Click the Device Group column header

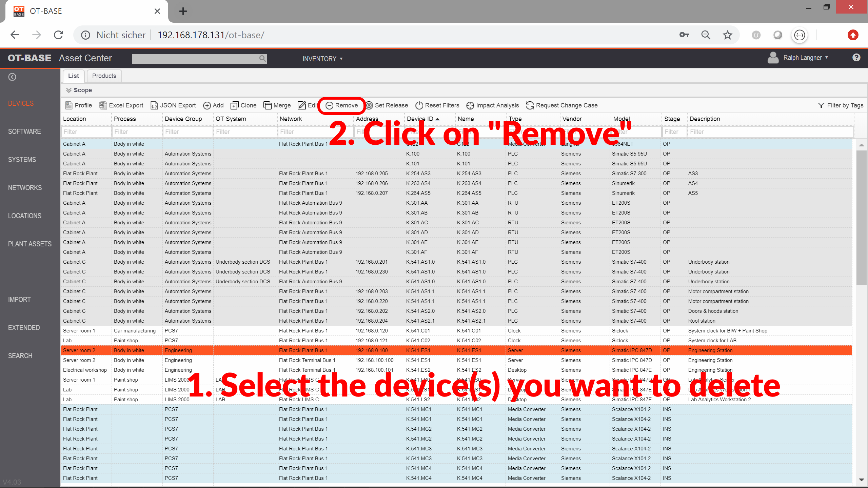tap(188, 119)
